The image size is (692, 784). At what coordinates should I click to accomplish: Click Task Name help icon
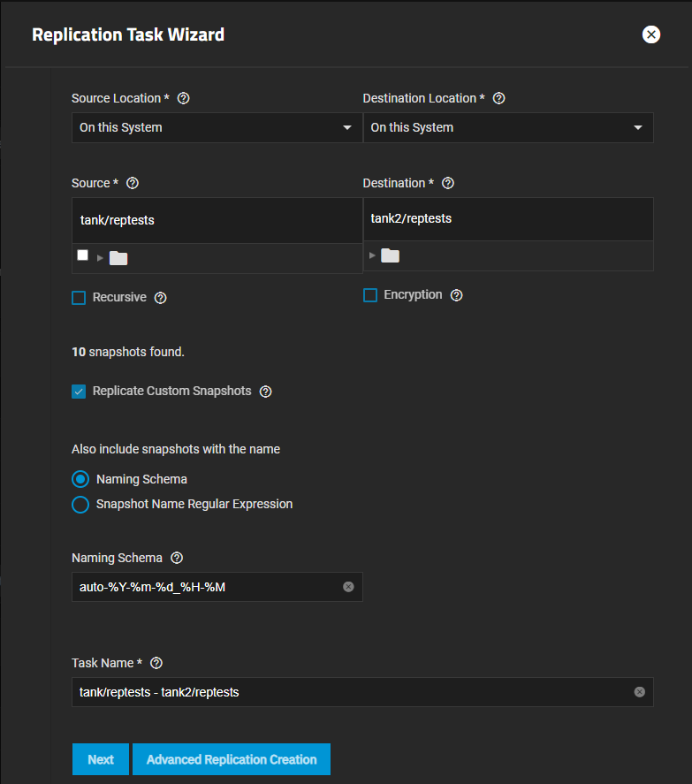point(157,663)
